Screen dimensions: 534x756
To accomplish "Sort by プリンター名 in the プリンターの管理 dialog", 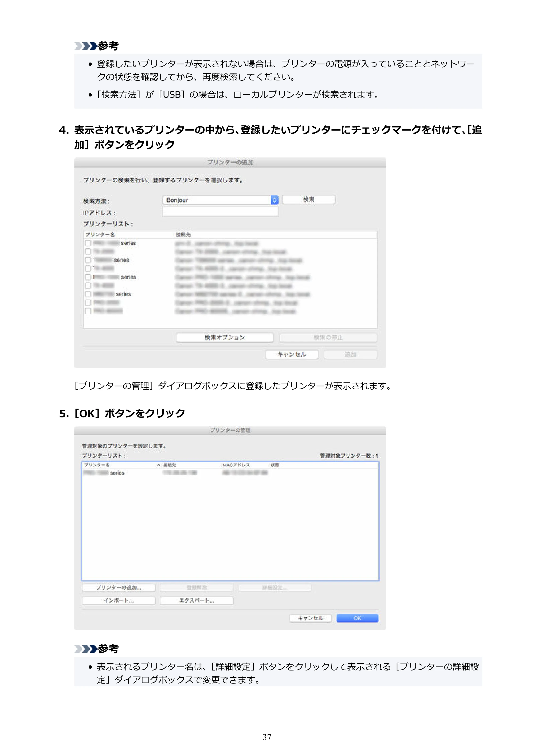I will point(97,465).
